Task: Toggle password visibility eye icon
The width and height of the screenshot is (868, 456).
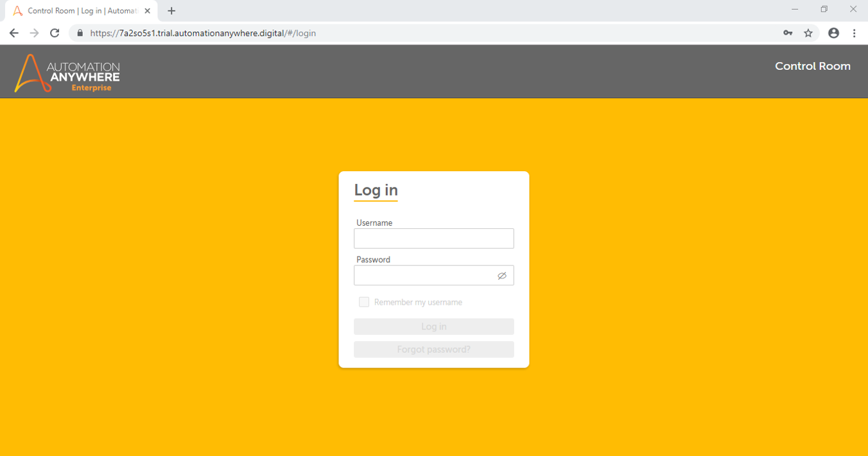Action: pyautogui.click(x=502, y=276)
